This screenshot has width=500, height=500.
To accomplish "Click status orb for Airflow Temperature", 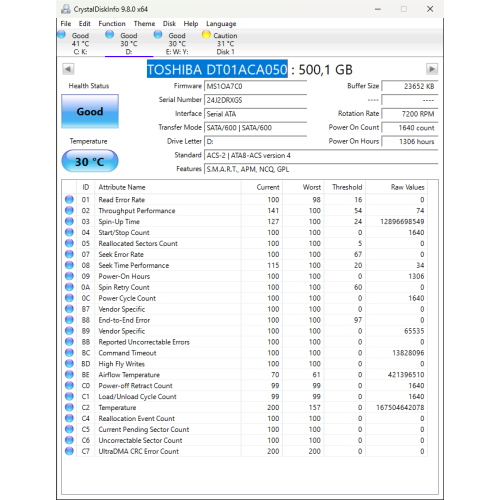I will coord(69,375).
